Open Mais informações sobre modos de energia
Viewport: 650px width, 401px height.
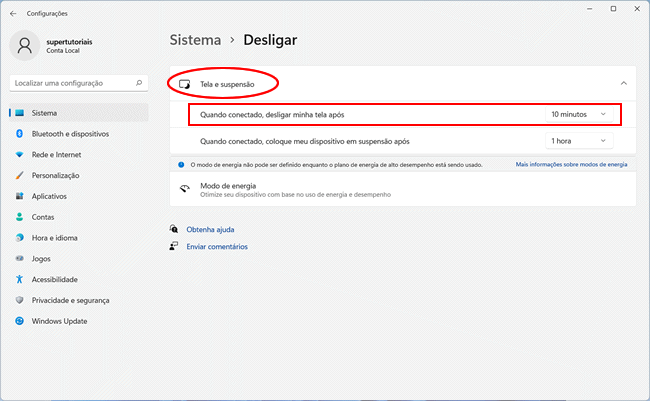point(571,164)
